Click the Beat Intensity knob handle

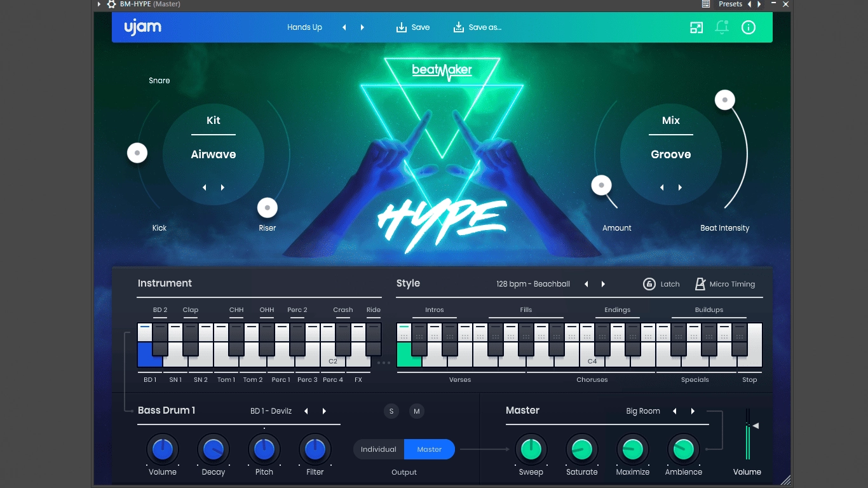click(725, 100)
